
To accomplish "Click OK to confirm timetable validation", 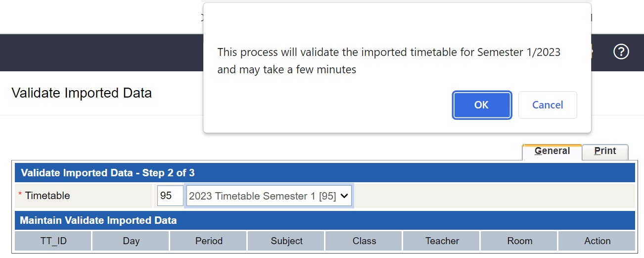I will tap(481, 105).
